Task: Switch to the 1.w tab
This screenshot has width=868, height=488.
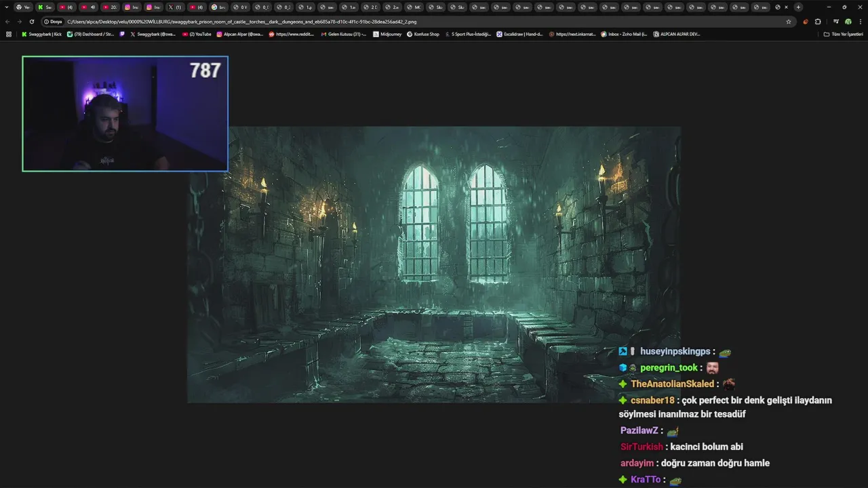Action: [349, 7]
